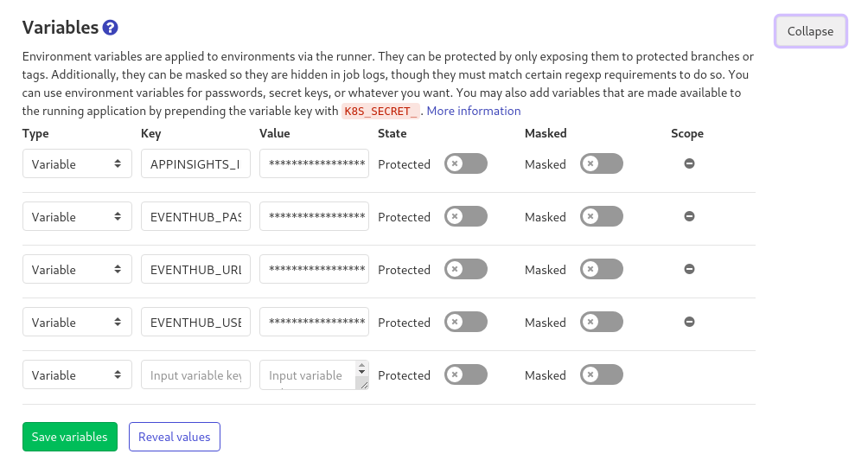Remove the EVENTHUB_URI variable row
868x467 pixels.
pos(689,269)
